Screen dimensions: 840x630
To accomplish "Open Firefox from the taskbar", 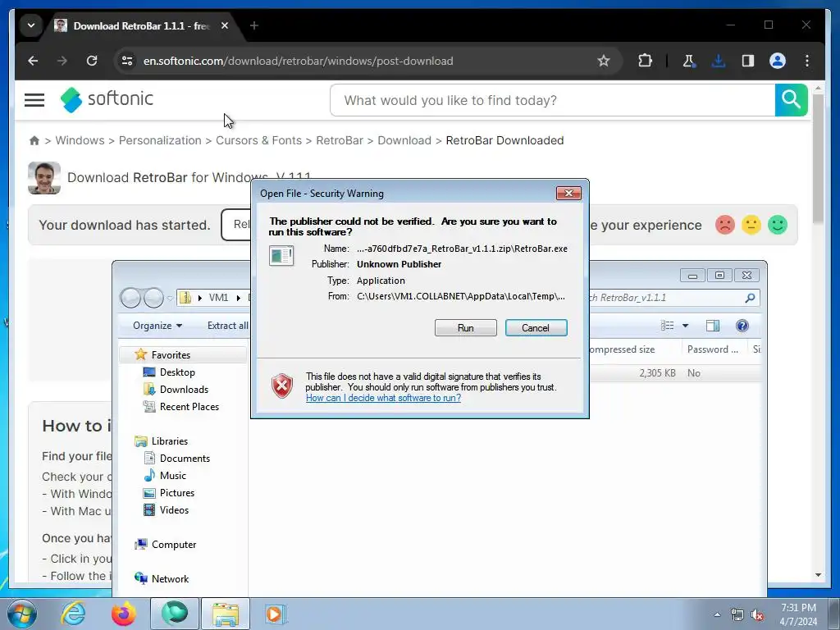I will tap(123, 614).
